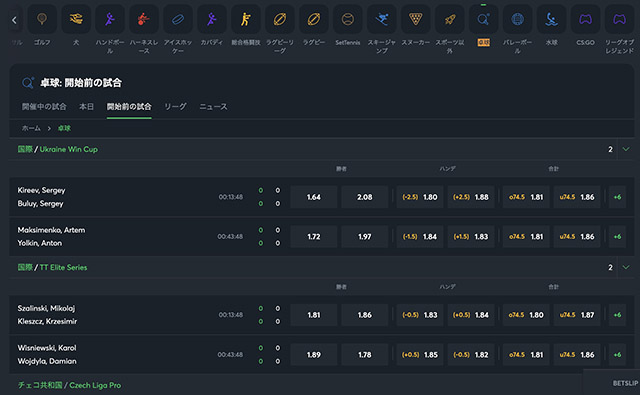Select the CS:GO gamepad icon
Screen dimensions: 640x395
coord(585,19)
